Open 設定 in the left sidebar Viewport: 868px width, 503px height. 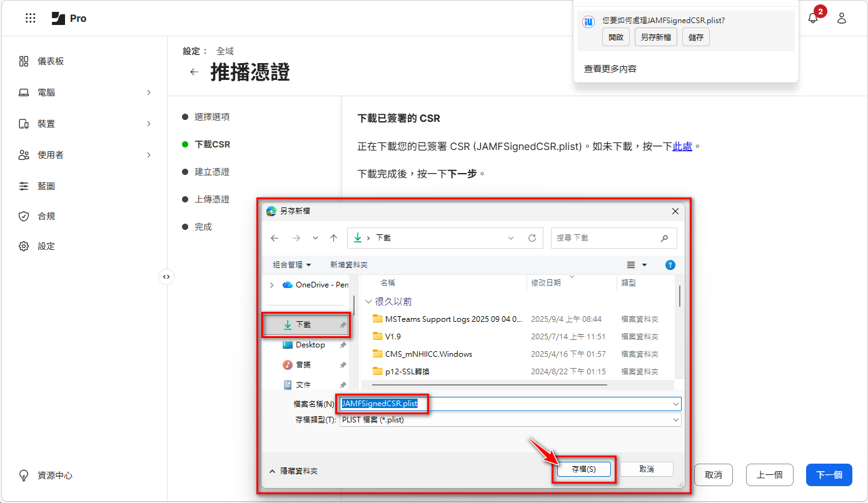46,246
